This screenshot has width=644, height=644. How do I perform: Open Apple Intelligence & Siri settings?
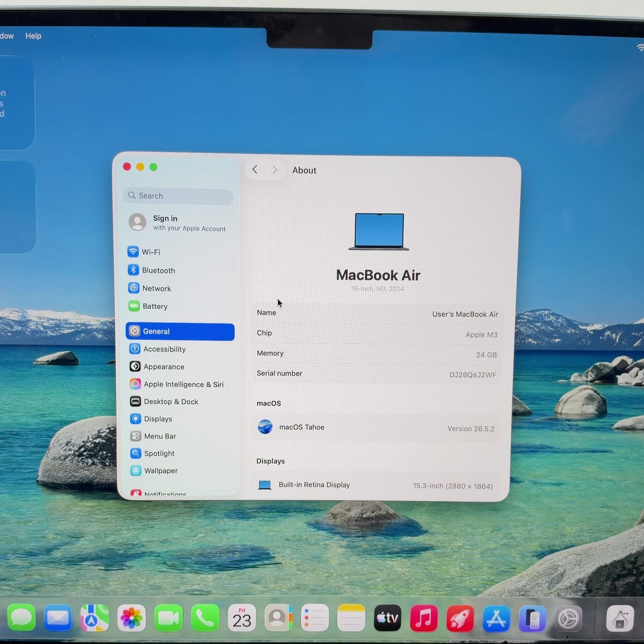(179, 384)
